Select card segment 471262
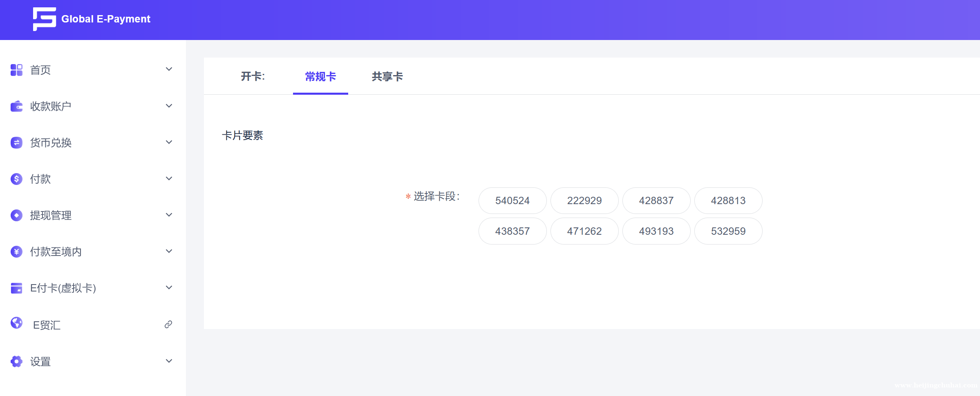The image size is (980, 396). click(x=584, y=231)
